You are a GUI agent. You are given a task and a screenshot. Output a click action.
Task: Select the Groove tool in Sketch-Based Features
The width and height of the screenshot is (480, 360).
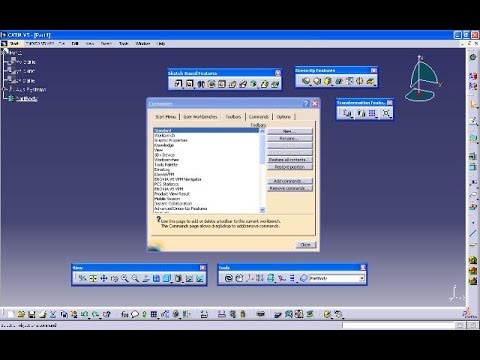tap(211, 84)
